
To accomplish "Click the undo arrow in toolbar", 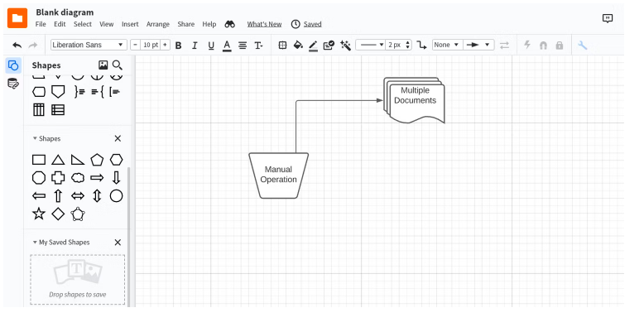I will (17, 46).
